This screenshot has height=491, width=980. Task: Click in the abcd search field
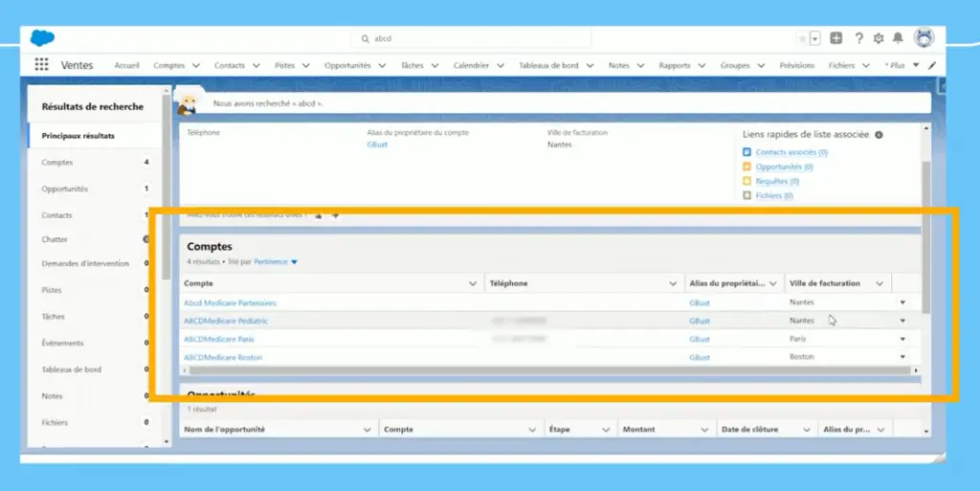[471, 38]
